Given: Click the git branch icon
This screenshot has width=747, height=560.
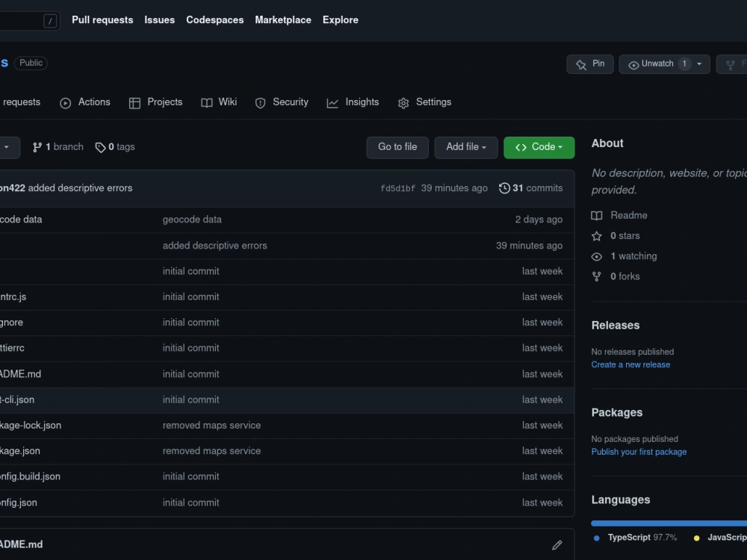Looking at the screenshot, I should [37, 148].
